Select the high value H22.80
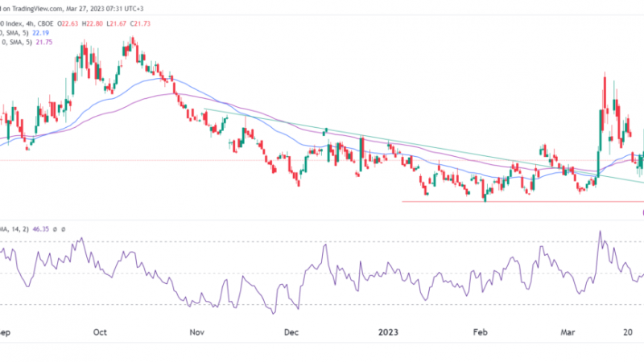Image resolution: width=644 pixels, height=362 pixels. (93, 24)
